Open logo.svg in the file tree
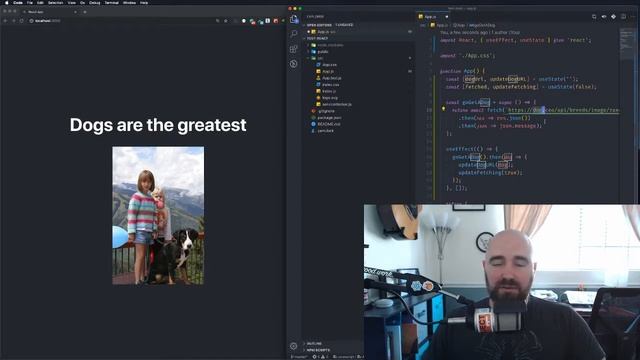Image resolution: width=640 pixels, height=360 pixels. (330, 98)
